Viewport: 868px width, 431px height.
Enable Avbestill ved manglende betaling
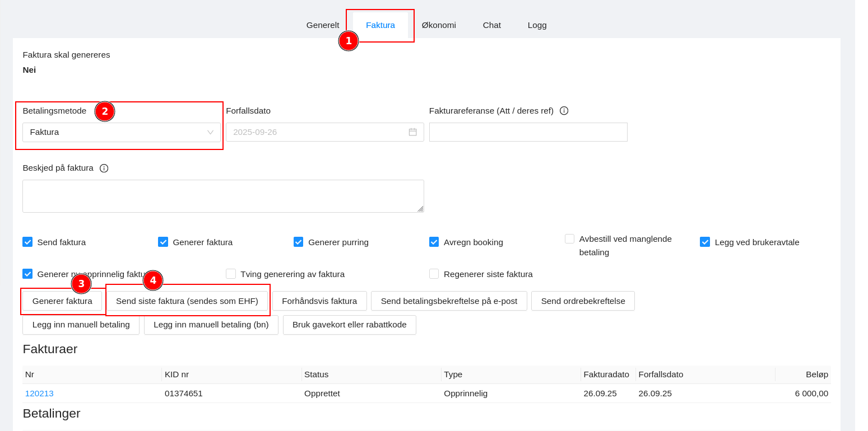569,239
